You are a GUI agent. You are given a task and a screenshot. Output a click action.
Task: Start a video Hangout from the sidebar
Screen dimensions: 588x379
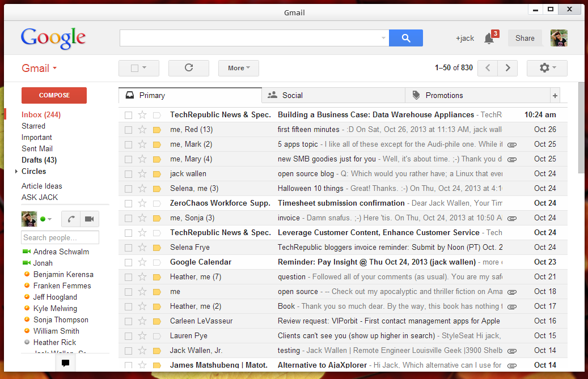tap(88, 219)
